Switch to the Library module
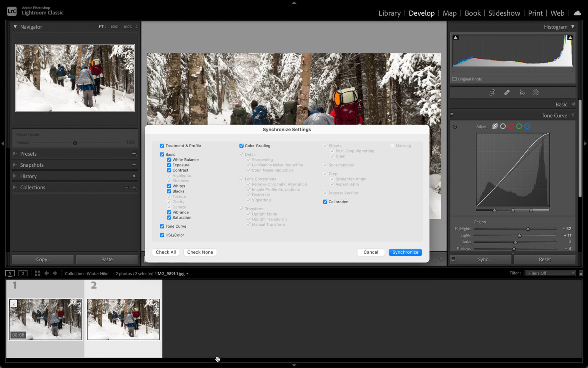 (x=389, y=13)
